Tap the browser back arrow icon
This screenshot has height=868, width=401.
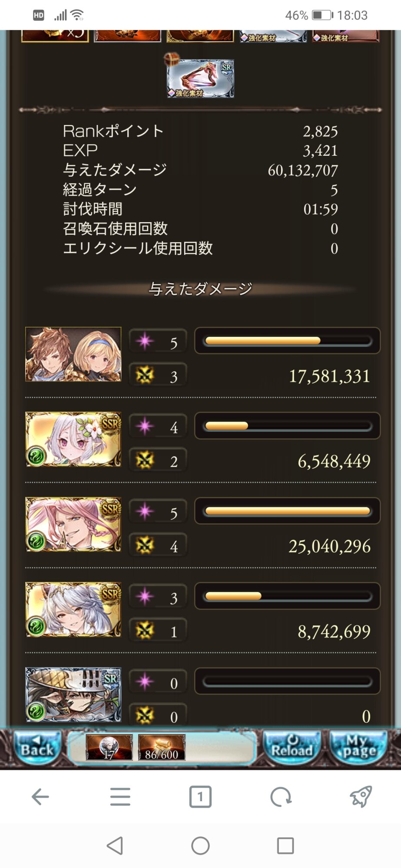[x=40, y=797]
